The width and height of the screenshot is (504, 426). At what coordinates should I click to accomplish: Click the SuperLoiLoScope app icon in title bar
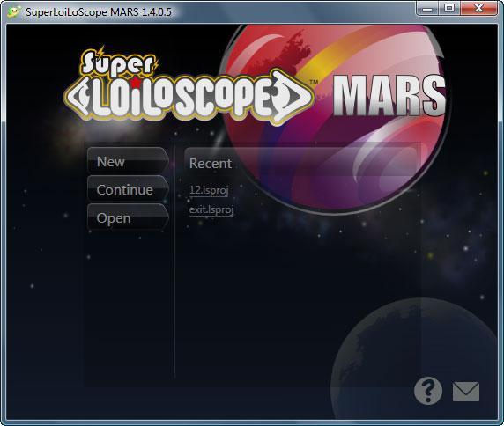14,11
